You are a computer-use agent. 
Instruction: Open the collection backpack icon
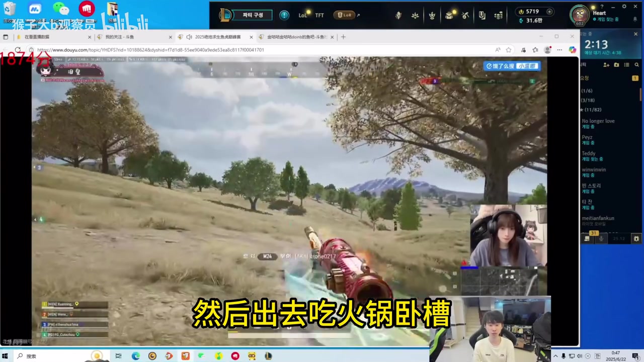449,16
